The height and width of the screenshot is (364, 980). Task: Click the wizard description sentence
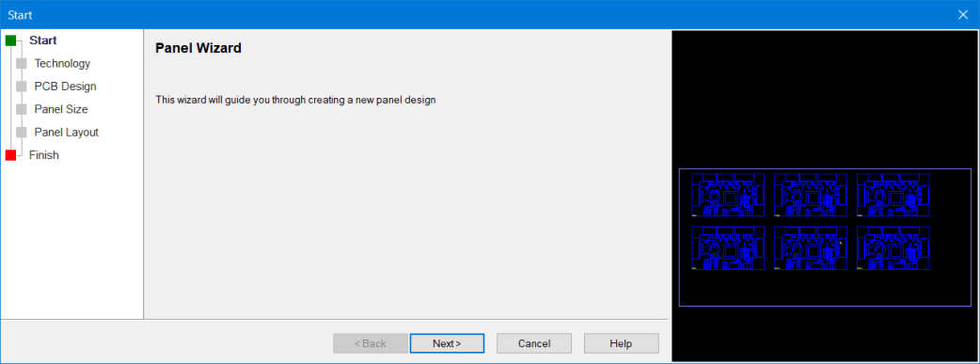coord(295,100)
